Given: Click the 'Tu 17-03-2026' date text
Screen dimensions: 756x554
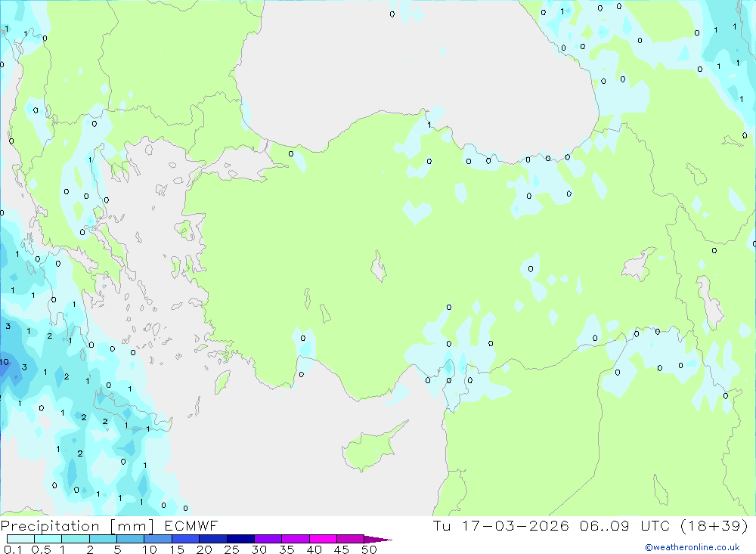Looking at the screenshot, I should pyautogui.click(x=501, y=525).
